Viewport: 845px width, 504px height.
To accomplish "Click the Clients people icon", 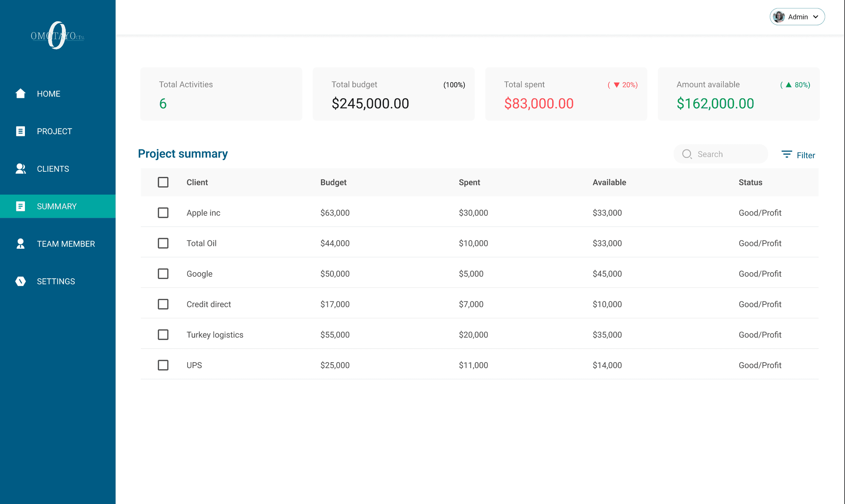I will (20, 169).
